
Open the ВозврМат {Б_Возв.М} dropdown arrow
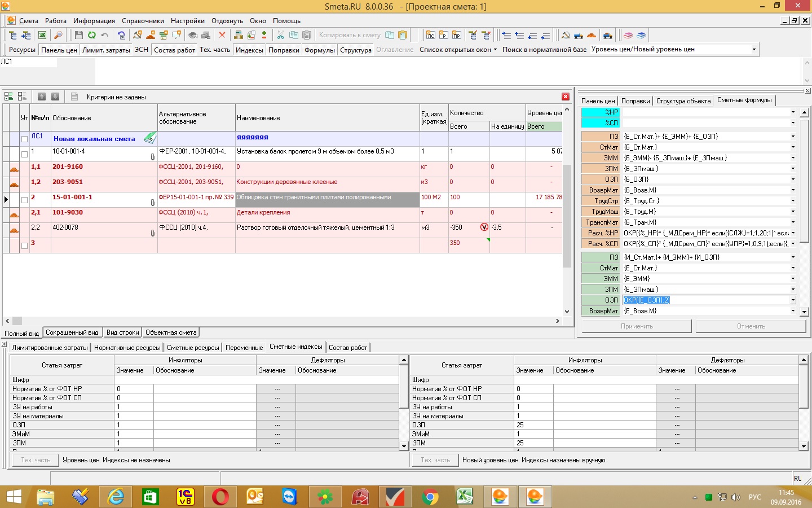pyautogui.click(x=793, y=190)
